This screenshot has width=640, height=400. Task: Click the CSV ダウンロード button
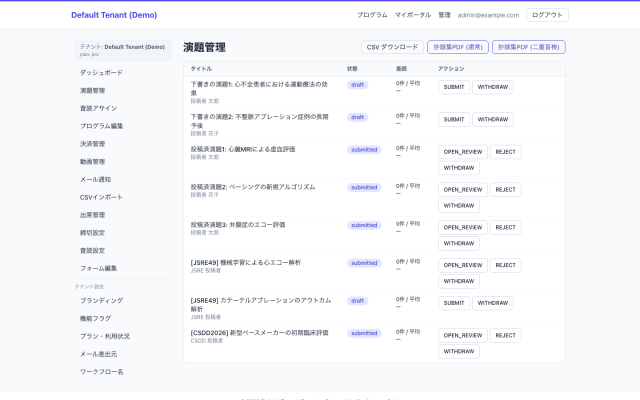[x=392, y=47]
